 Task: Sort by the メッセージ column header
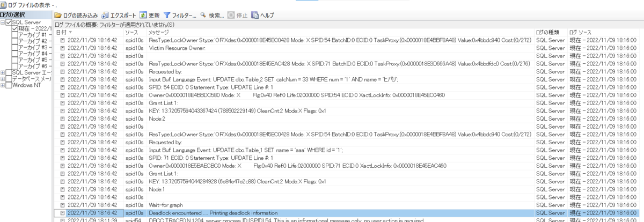341,33
